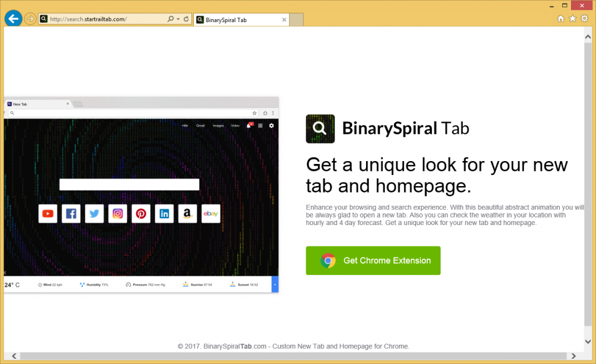
Task: Click the Images link in preview
Action: pyautogui.click(x=218, y=126)
